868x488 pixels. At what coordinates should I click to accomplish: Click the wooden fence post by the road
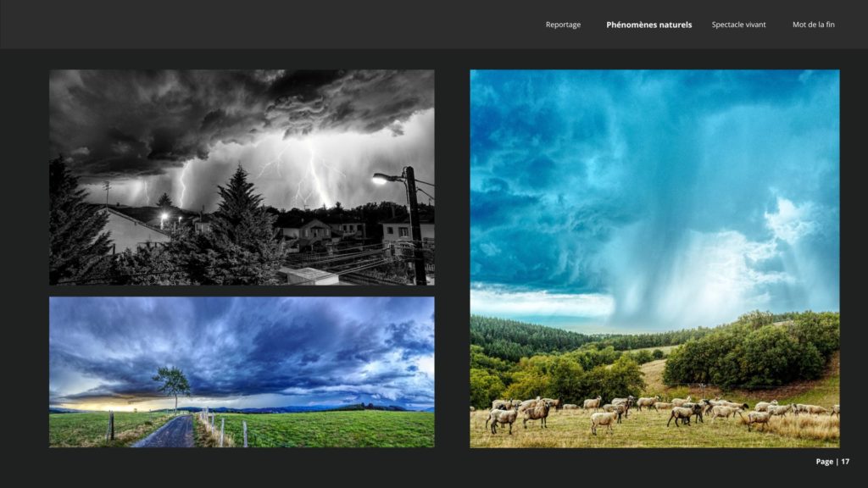point(110,425)
